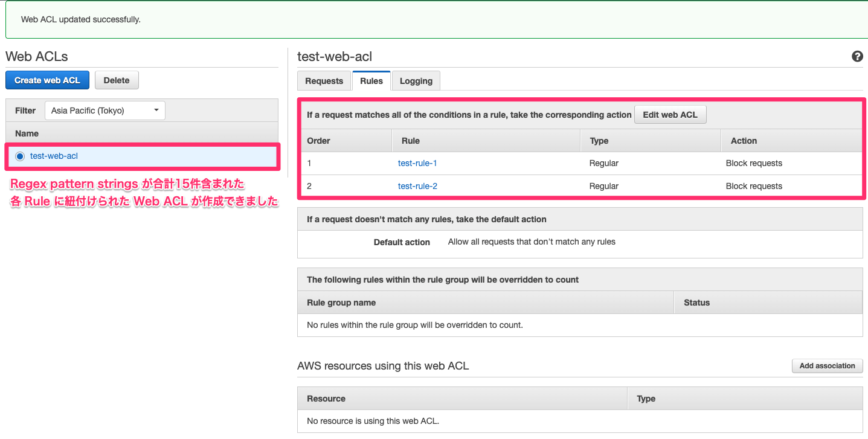Select the Rules tab

click(x=371, y=80)
